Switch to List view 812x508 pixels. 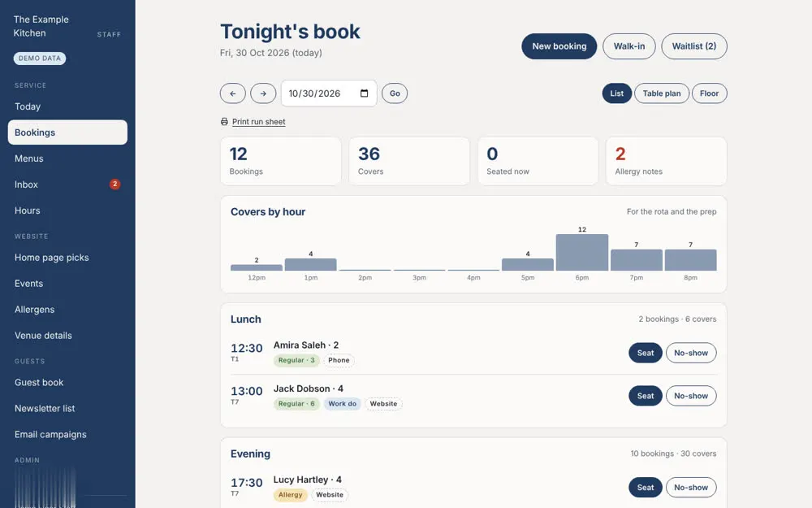tap(617, 93)
